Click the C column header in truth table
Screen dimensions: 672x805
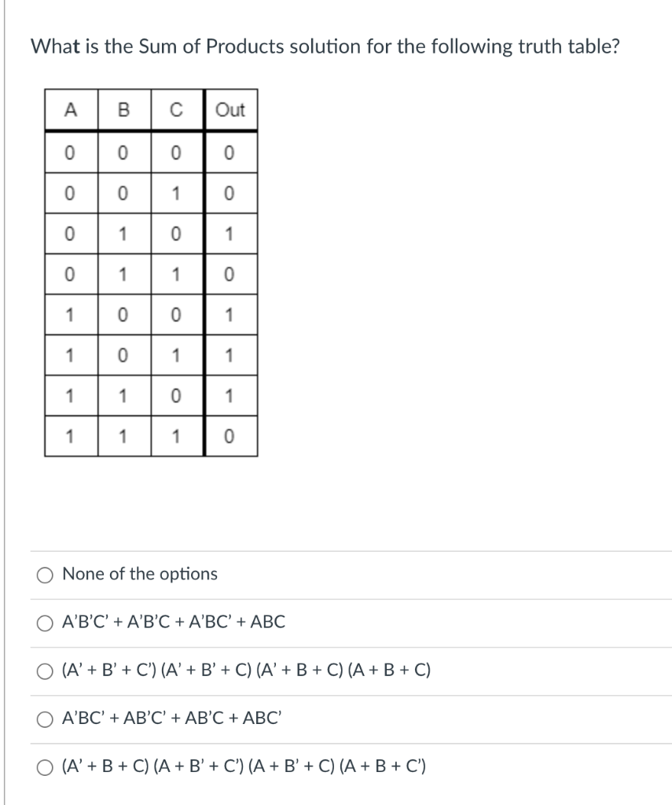(x=176, y=110)
